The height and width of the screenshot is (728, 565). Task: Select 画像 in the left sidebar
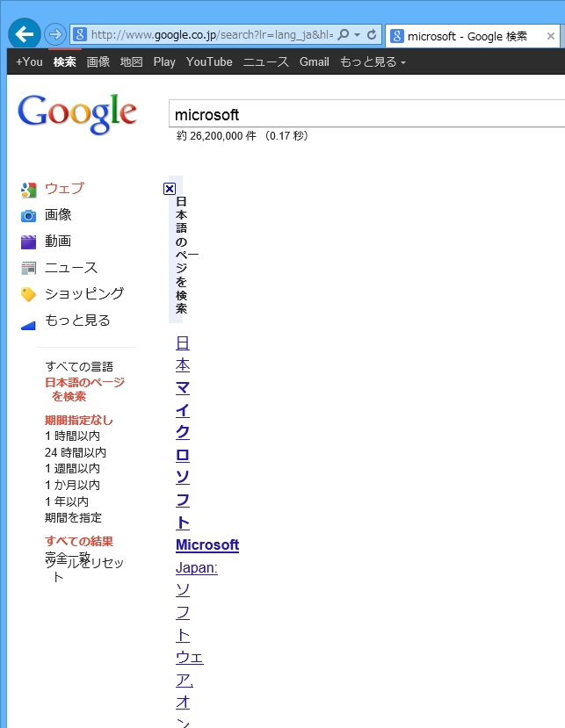tap(58, 214)
